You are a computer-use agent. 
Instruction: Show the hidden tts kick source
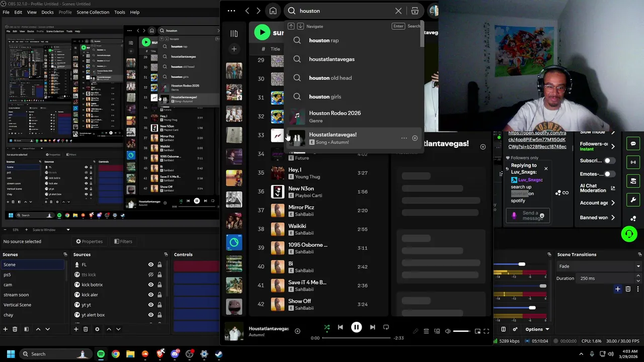150,275
